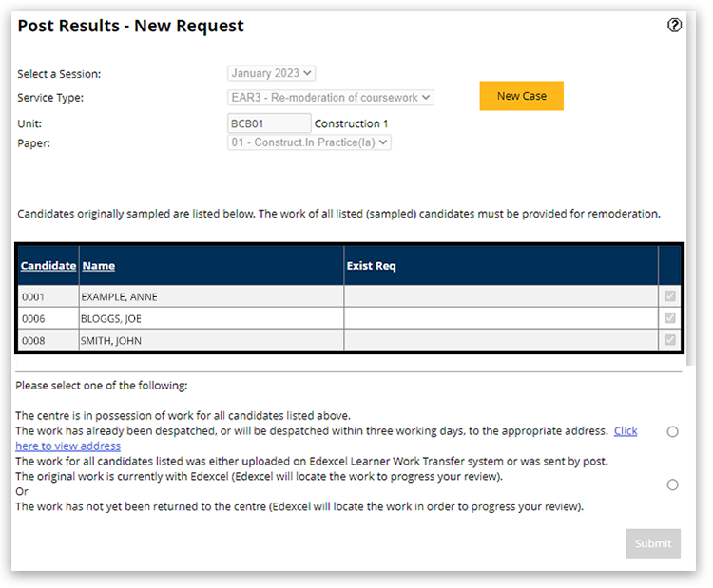Expand the Service Type EAR3 dropdown
The width and height of the screenshot is (713, 588).
[331, 97]
